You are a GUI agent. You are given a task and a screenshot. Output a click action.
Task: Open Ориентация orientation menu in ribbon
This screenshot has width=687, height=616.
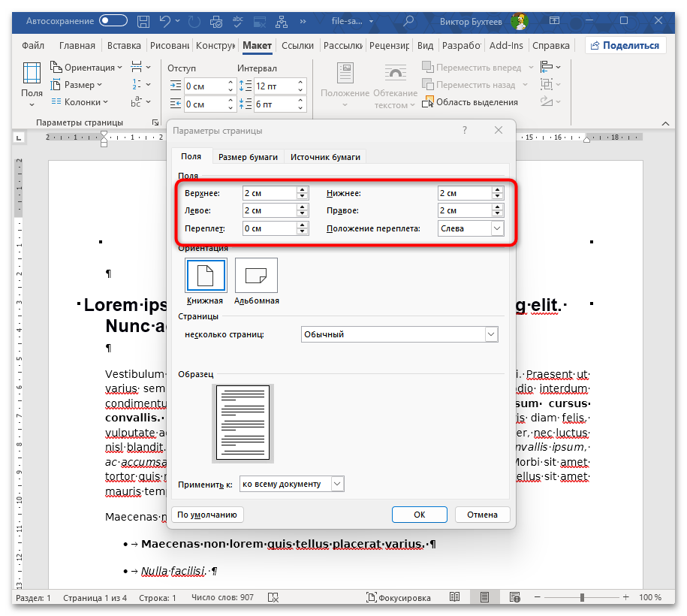click(86, 68)
